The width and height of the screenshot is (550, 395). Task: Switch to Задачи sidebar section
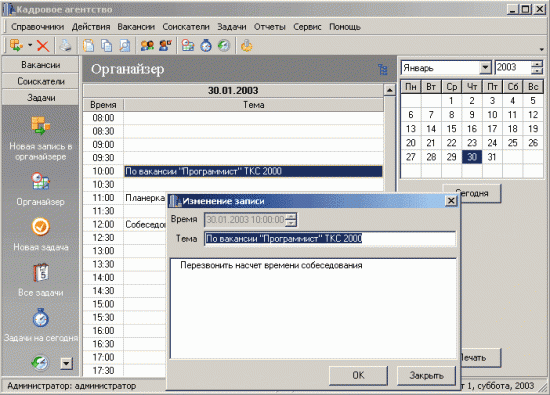click(x=41, y=98)
